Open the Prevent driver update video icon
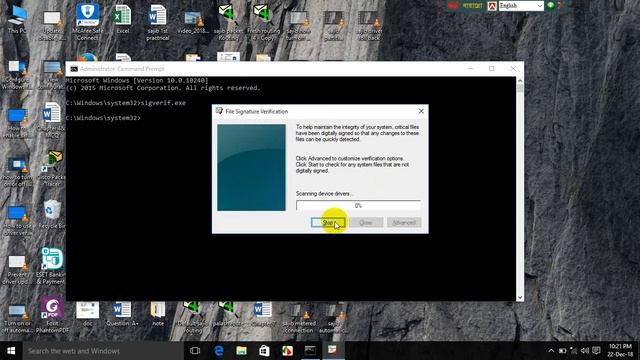Screen dimensions: 640x360 pos(17,269)
